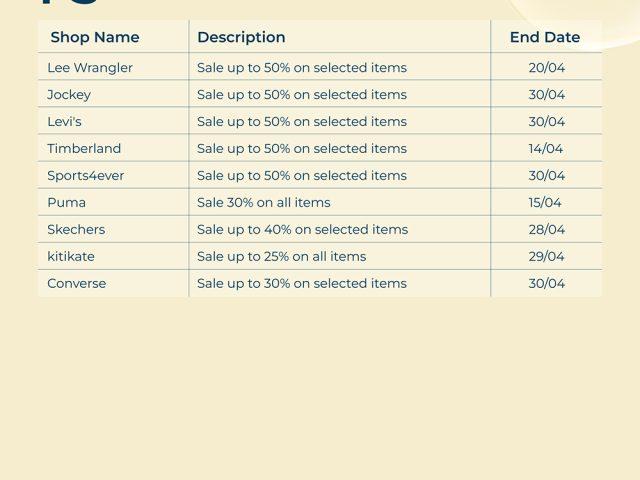Image resolution: width=640 pixels, height=480 pixels.
Task: Click the End Date column header
Action: [545, 37]
